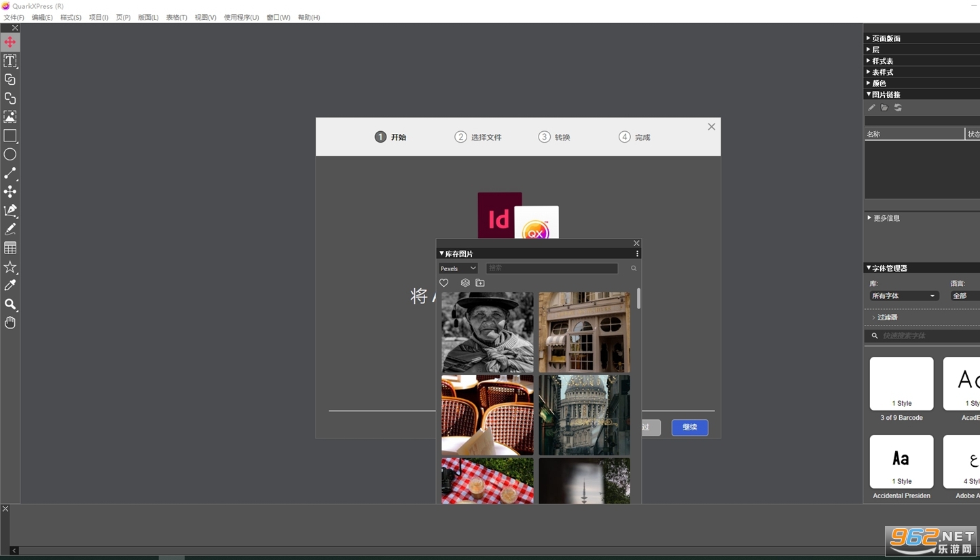
Task: Select the domed cathedral photo thumbnail
Action: point(584,415)
